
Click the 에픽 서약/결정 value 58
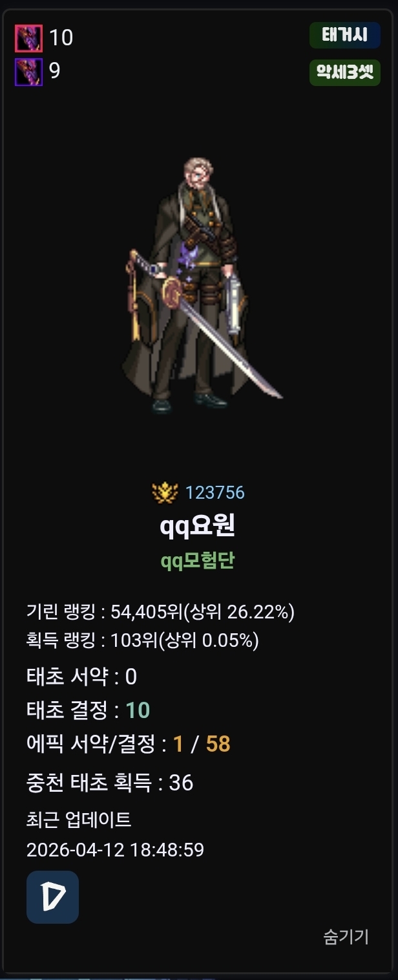click(x=218, y=745)
